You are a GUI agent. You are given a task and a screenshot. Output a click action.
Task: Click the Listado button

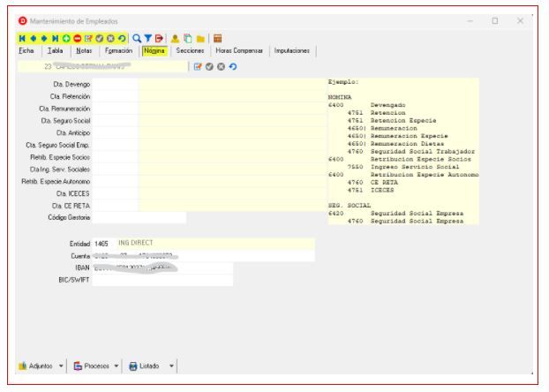tap(144, 366)
